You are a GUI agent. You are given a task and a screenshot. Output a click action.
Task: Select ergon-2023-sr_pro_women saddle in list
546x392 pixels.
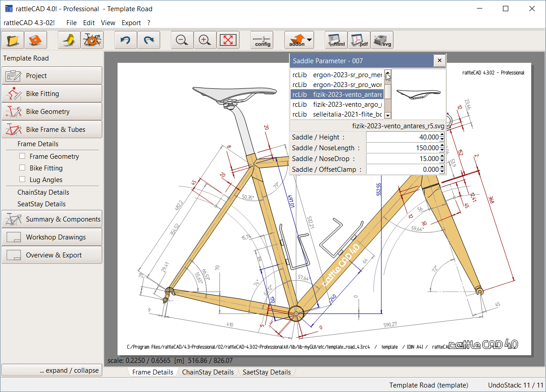click(x=337, y=85)
